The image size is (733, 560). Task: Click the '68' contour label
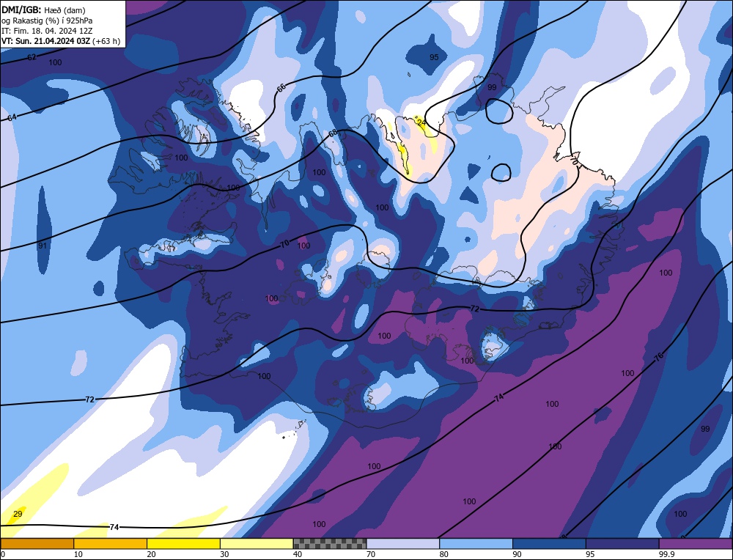point(332,133)
